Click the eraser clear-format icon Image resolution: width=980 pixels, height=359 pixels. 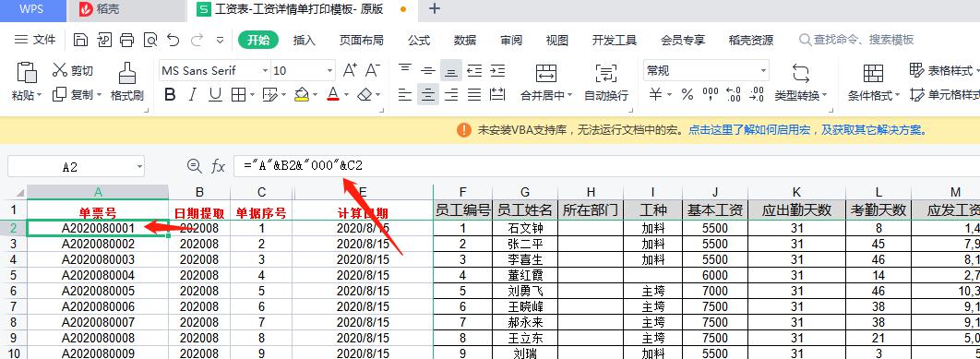(365, 95)
